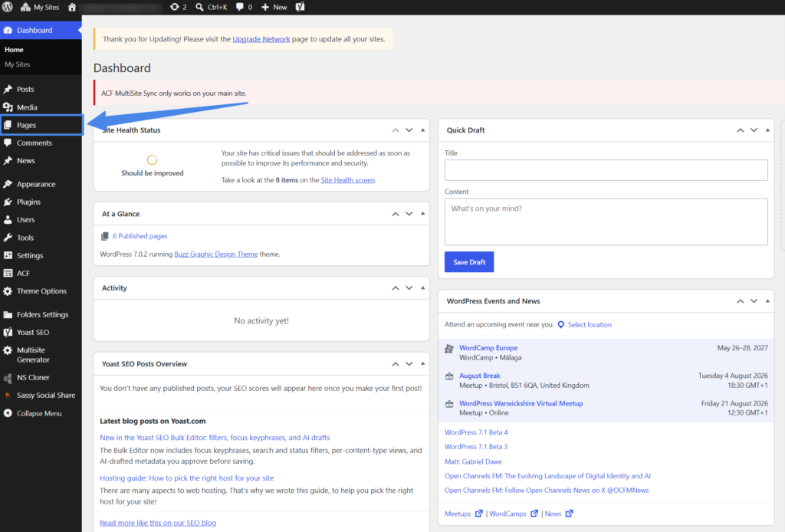Toggle WordPress Events and News panel
This screenshot has height=532, width=785.
click(767, 301)
